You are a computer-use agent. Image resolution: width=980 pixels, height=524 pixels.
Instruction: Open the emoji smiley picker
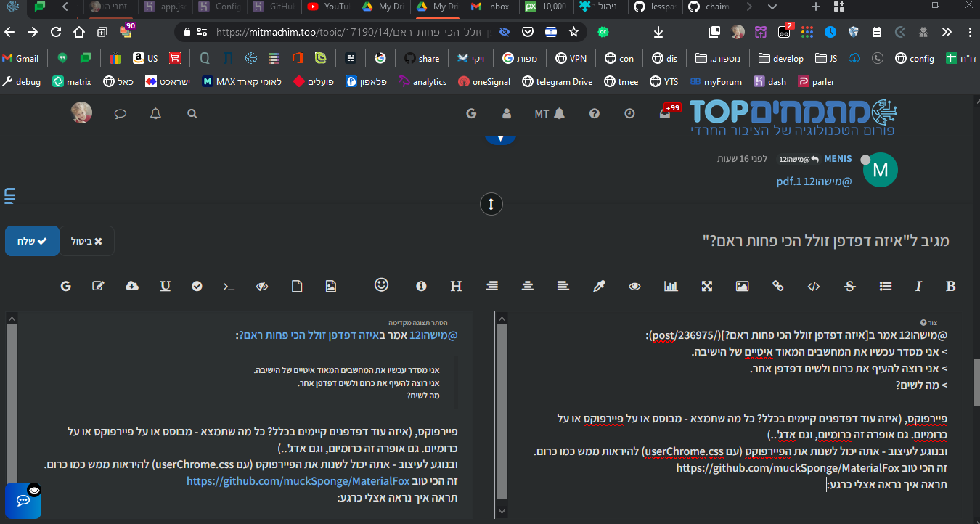[382, 284]
